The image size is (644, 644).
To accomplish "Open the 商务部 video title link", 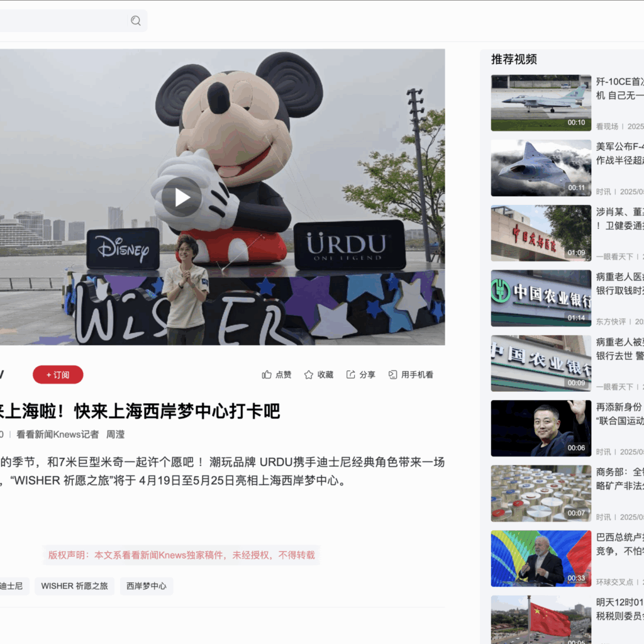I will pos(619,479).
